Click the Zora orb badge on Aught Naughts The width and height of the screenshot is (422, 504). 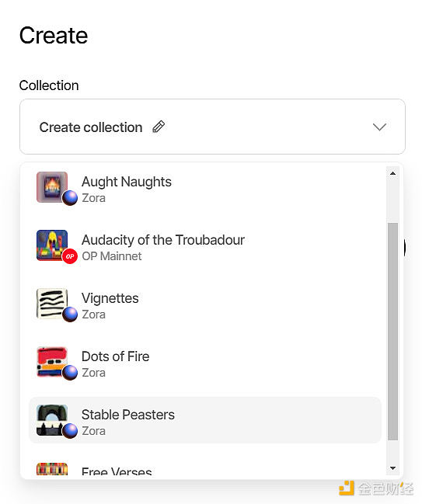pyautogui.click(x=70, y=198)
